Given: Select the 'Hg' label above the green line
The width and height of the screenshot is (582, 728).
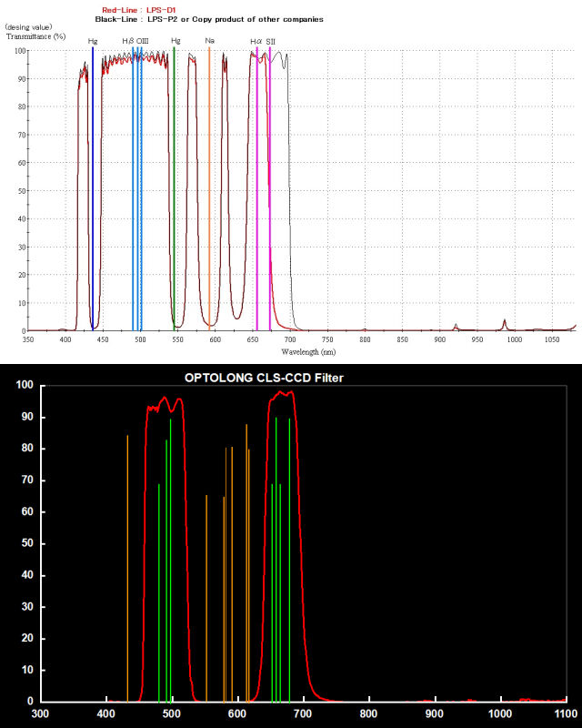Looking at the screenshot, I should click(176, 41).
